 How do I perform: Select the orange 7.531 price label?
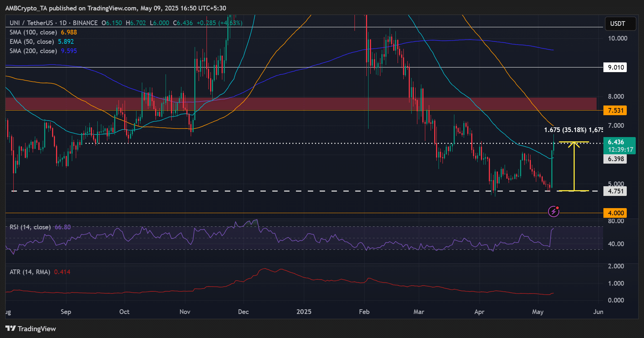click(615, 110)
